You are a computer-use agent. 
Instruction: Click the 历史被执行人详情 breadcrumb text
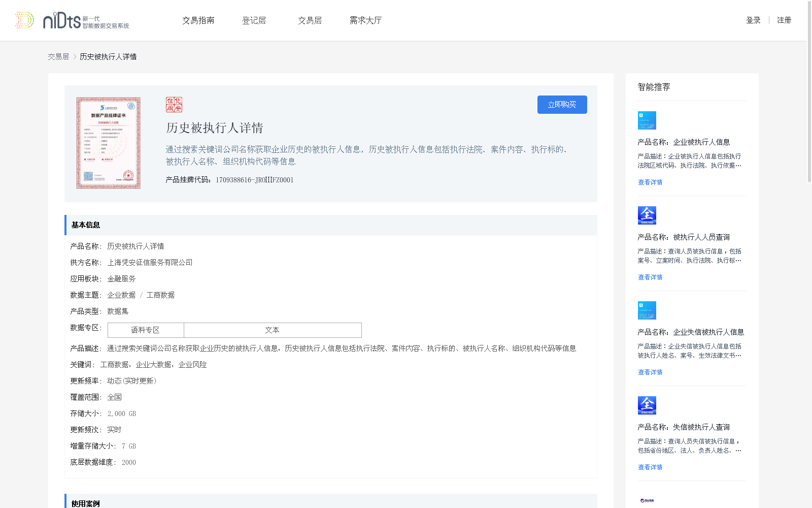tap(108, 57)
